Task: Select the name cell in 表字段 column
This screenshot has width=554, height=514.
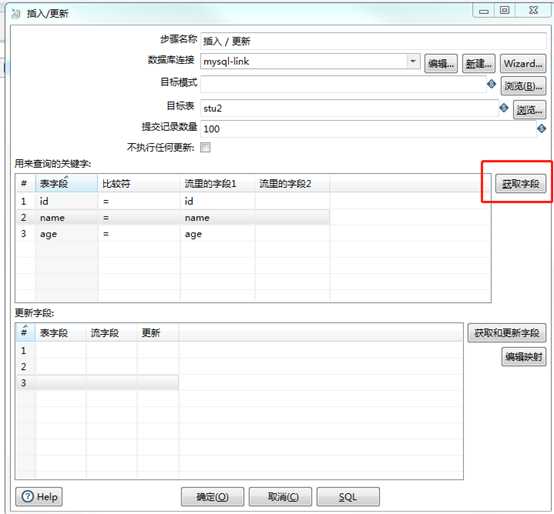Action: tap(66, 218)
